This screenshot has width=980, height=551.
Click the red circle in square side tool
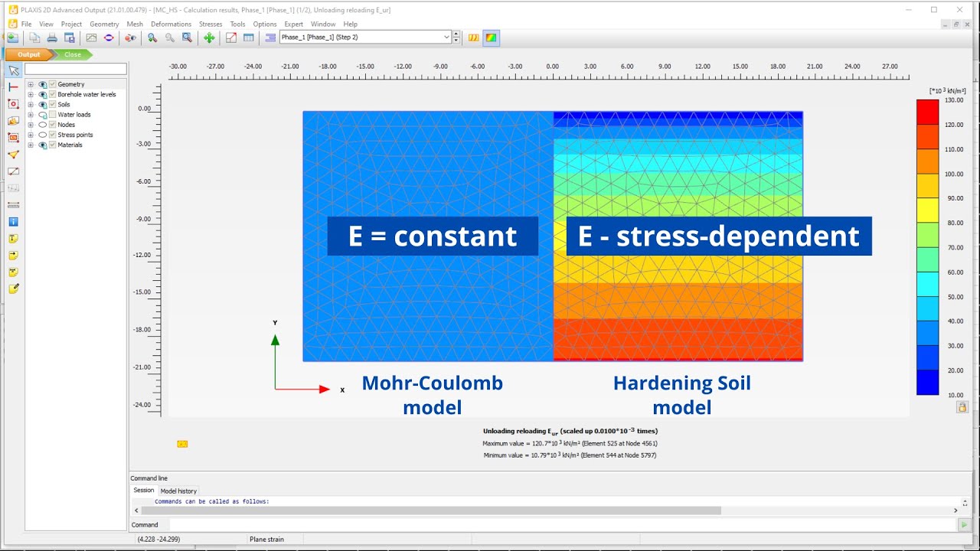(13, 104)
